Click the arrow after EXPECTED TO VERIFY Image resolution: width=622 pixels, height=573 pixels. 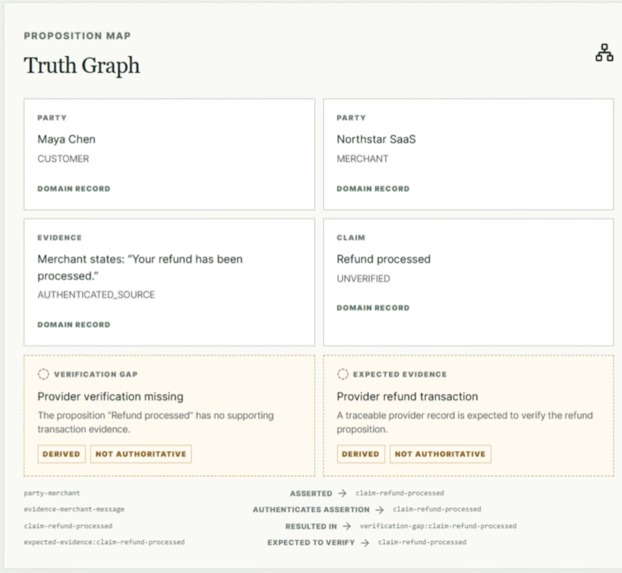[x=365, y=542]
